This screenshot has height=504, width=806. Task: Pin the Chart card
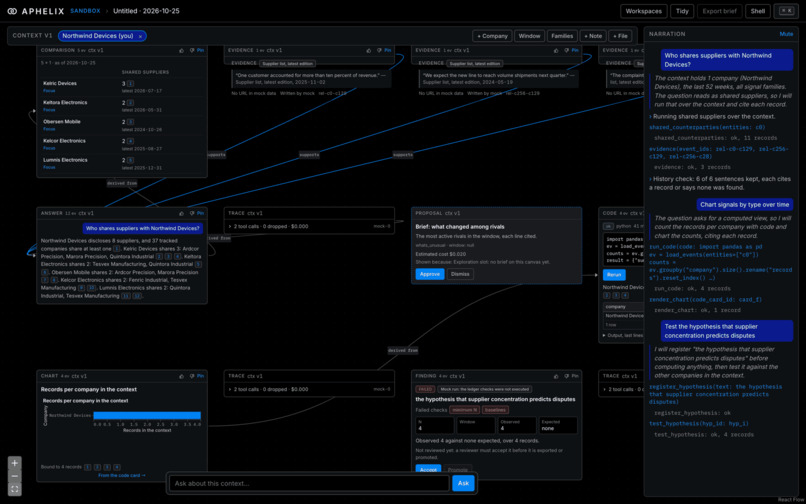pos(200,376)
